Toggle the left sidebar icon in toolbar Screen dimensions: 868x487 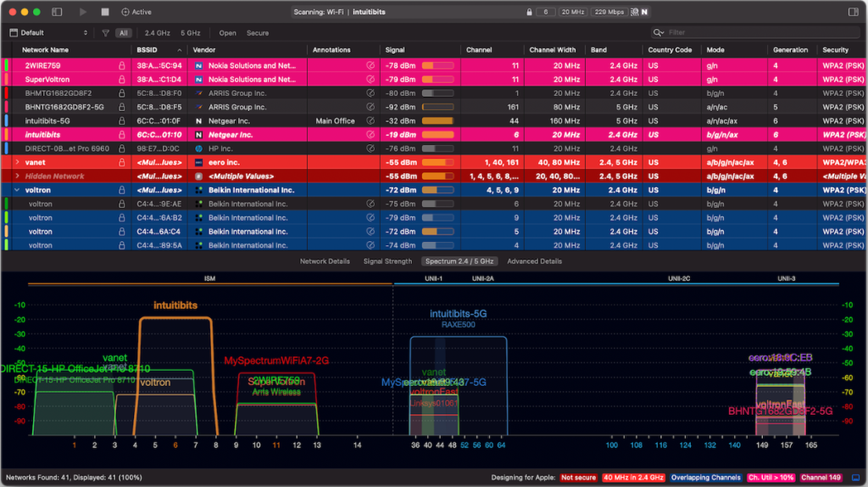coord(57,12)
